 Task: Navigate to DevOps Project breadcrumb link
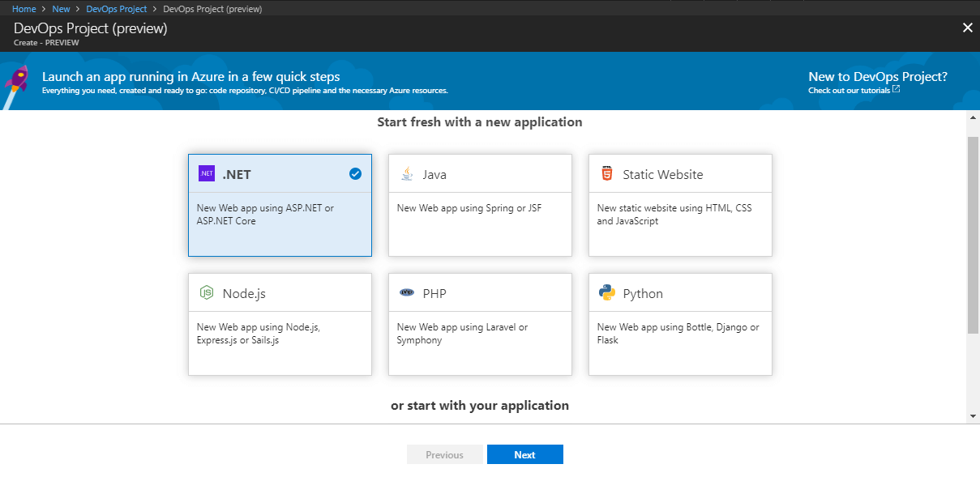pyautogui.click(x=117, y=9)
